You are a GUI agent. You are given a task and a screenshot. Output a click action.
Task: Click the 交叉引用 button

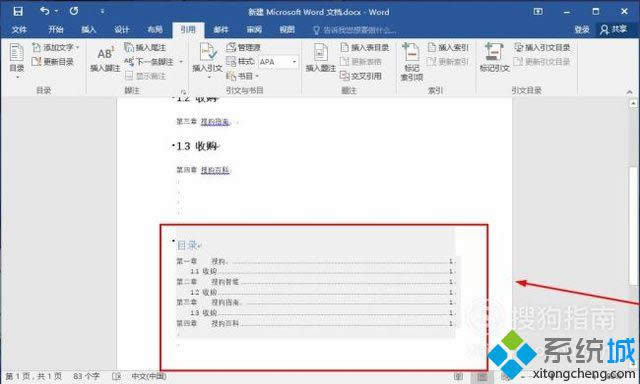(361, 76)
